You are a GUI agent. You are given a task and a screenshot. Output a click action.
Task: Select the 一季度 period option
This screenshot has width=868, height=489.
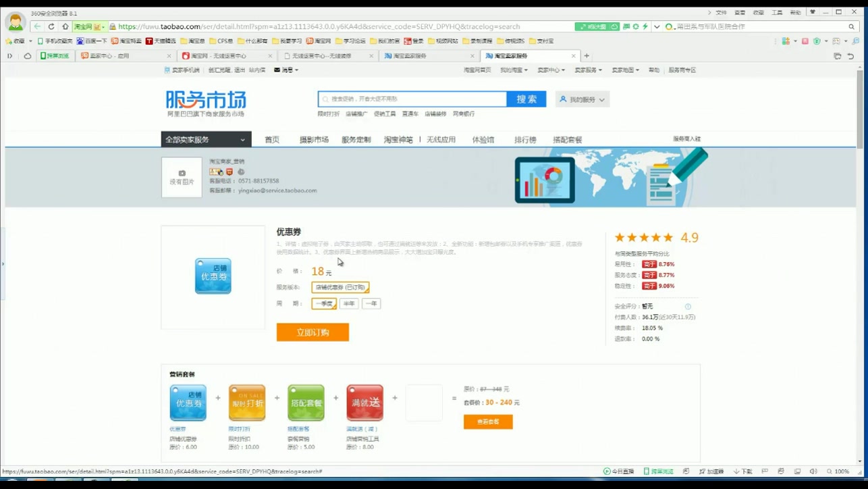(324, 304)
